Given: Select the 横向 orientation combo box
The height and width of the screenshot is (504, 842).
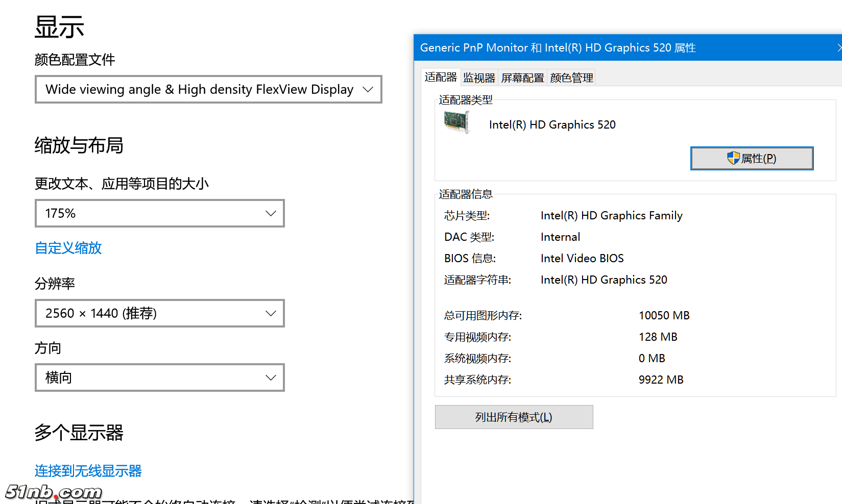Looking at the screenshot, I should [159, 377].
